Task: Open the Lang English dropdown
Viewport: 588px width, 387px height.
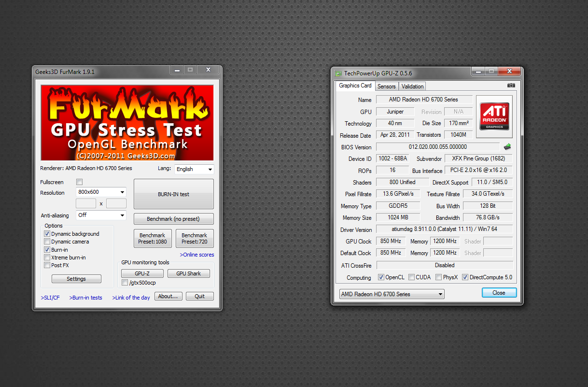Action: click(194, 169)
